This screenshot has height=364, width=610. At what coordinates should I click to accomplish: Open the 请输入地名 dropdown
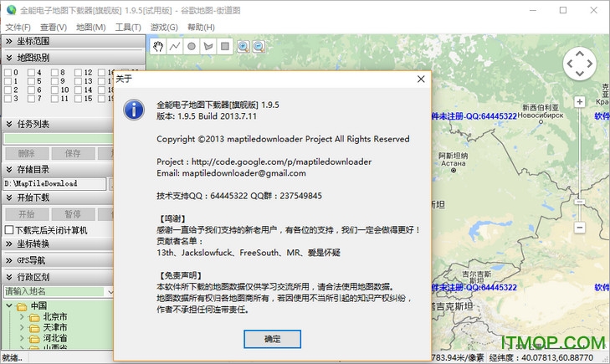(x=110, y=291)
